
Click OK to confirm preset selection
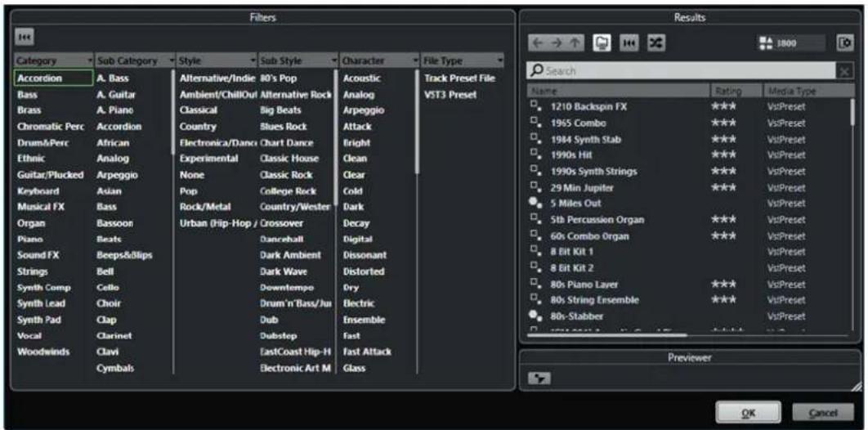(749, 413)
